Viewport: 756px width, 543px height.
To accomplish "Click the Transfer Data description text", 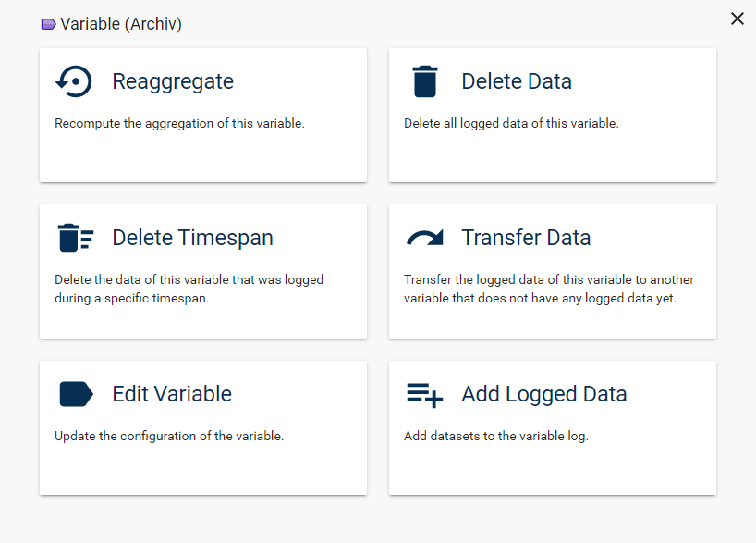I will pyautogui.click(x=549, y=289).
